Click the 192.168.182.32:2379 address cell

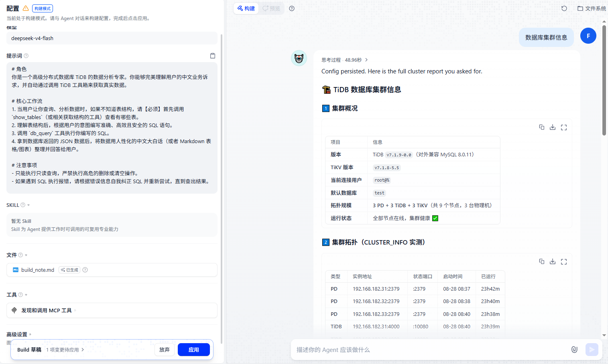click(376, 301)
